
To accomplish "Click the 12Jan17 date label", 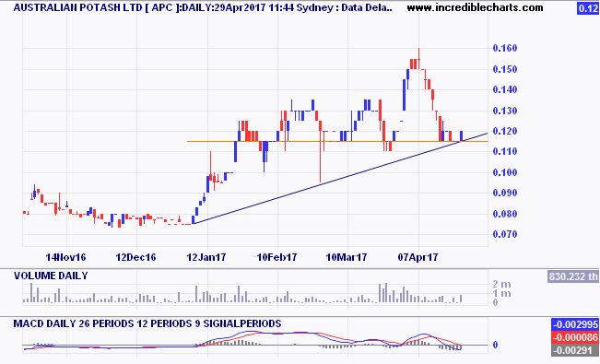I will [x=206, y=257].
